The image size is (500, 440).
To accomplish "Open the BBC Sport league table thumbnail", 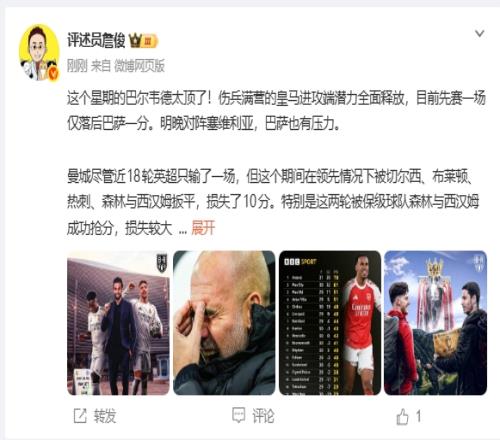I will [330, 323].
